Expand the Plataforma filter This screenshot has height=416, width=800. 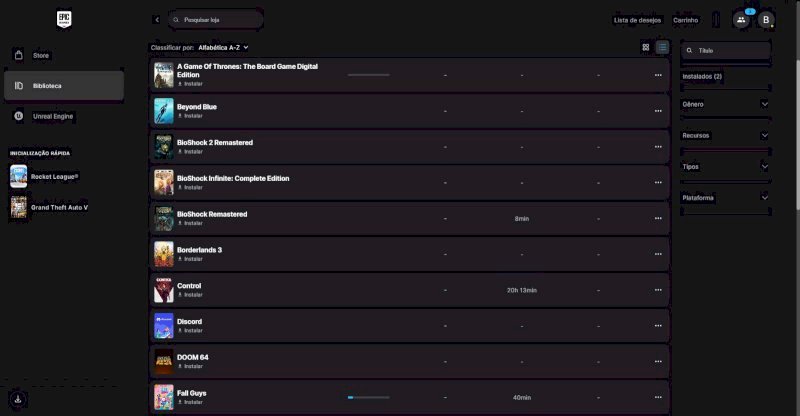coord(764,198)
